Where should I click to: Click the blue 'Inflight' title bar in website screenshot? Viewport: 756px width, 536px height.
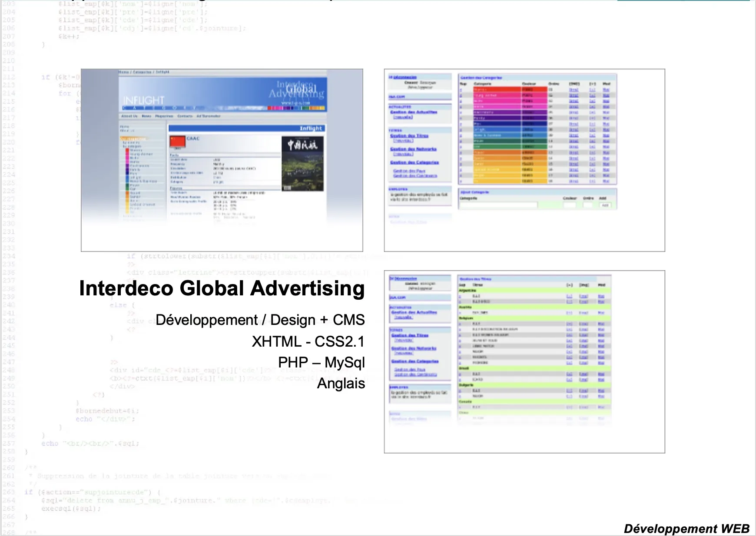(246, 128)
